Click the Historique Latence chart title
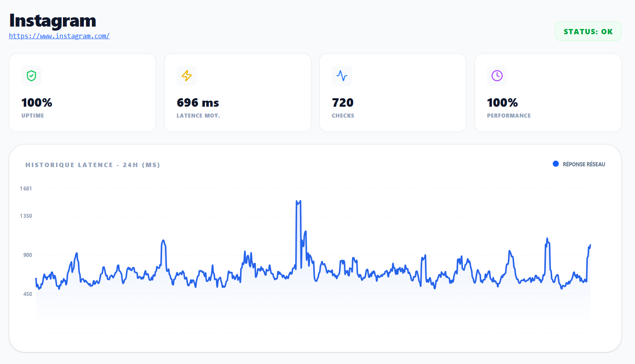The width and height of the screenshot is (635, 364). click(x=93, y=165)
